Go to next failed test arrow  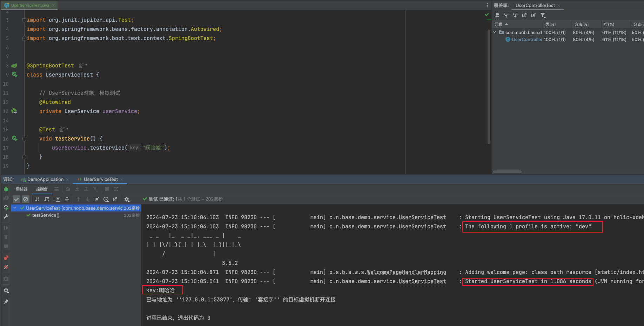point(88,199)
